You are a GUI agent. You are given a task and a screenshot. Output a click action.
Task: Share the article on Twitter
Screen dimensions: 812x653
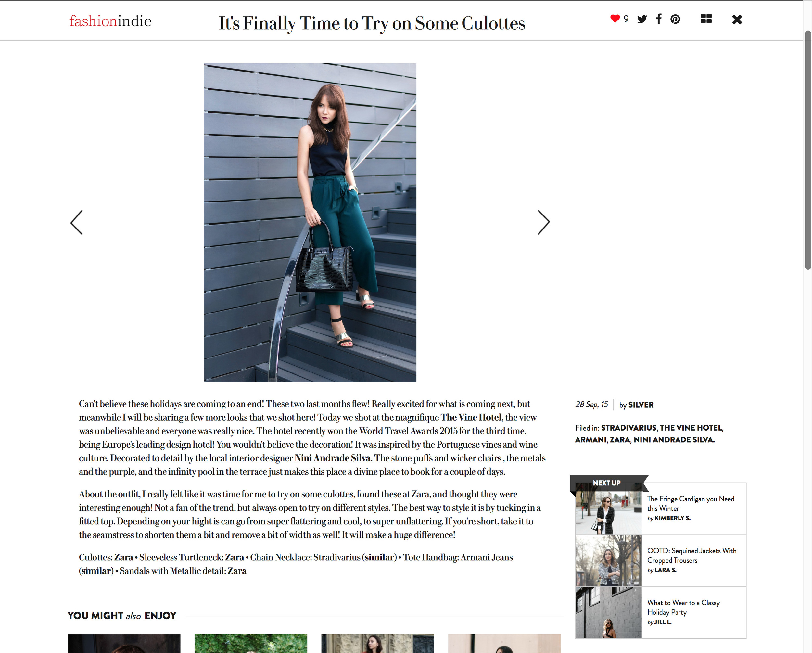(x=642, y=19)
